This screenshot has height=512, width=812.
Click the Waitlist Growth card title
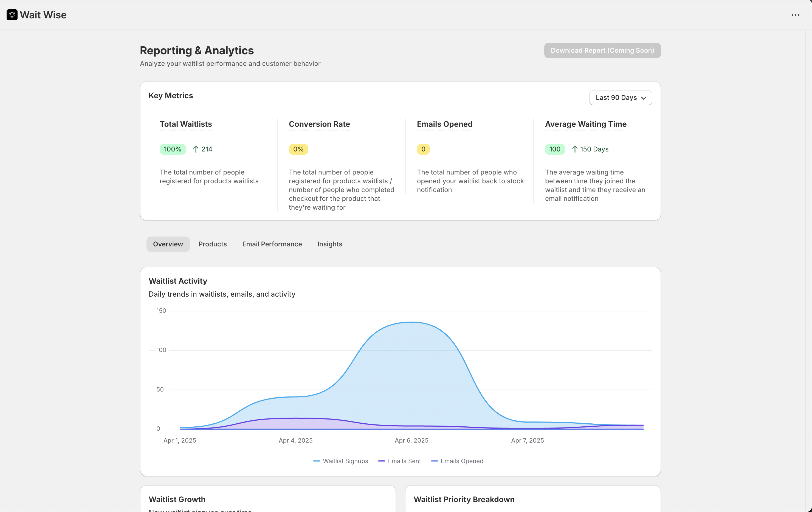pos(177,500)
